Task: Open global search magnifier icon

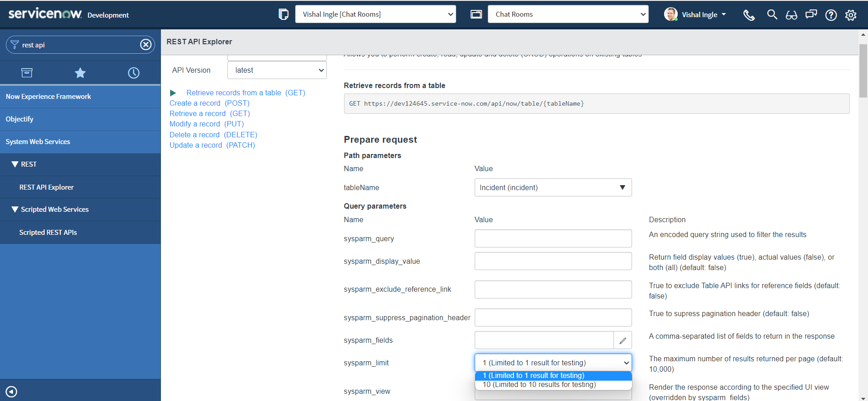Action: 772,15
